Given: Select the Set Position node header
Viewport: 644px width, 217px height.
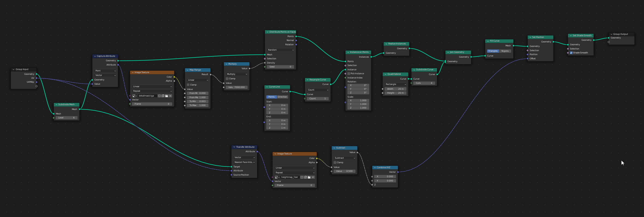Looking at the screenshot, I should (540, 37).
